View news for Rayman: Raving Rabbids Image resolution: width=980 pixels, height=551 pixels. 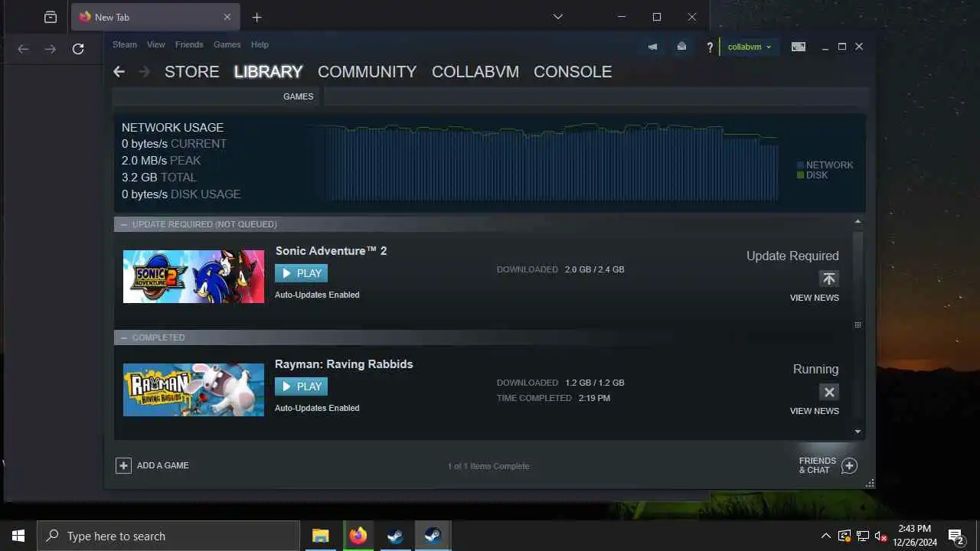tap(815, 411)
